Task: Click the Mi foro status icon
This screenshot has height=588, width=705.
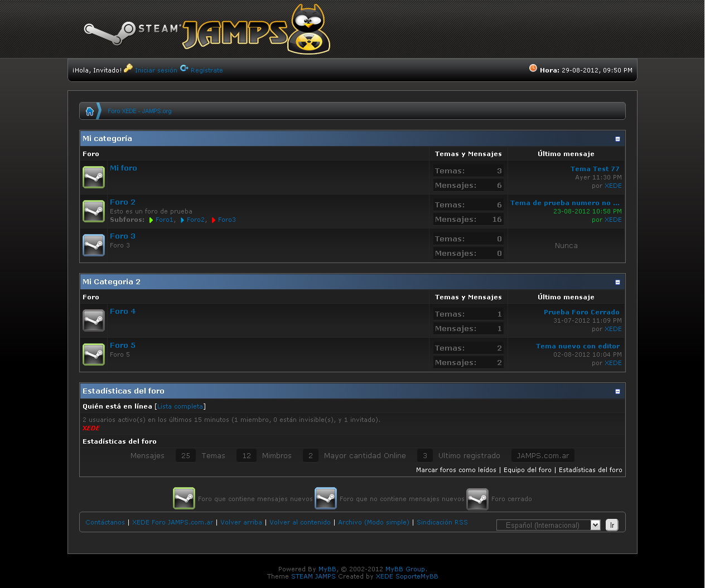Action: pos(94,177)
